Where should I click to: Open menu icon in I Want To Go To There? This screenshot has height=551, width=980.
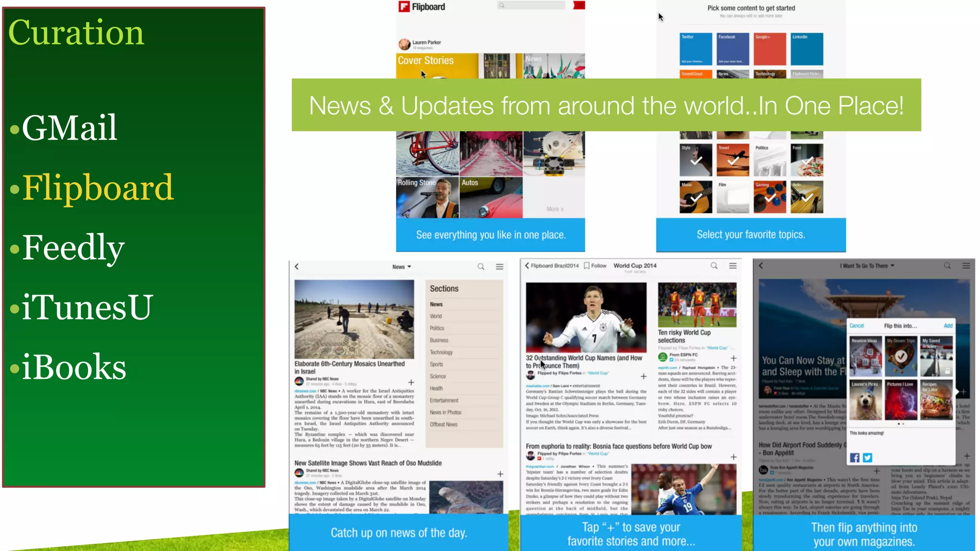click(x=966, y=265)
